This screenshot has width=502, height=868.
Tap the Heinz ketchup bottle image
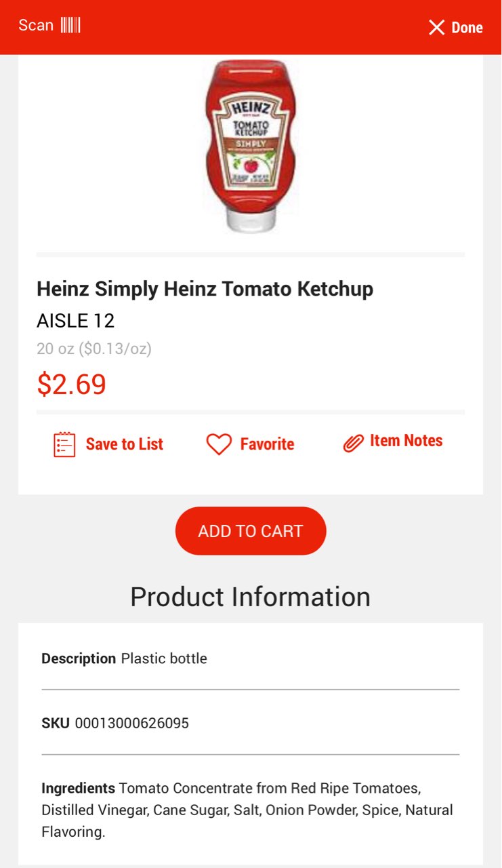tap(251, 146)
